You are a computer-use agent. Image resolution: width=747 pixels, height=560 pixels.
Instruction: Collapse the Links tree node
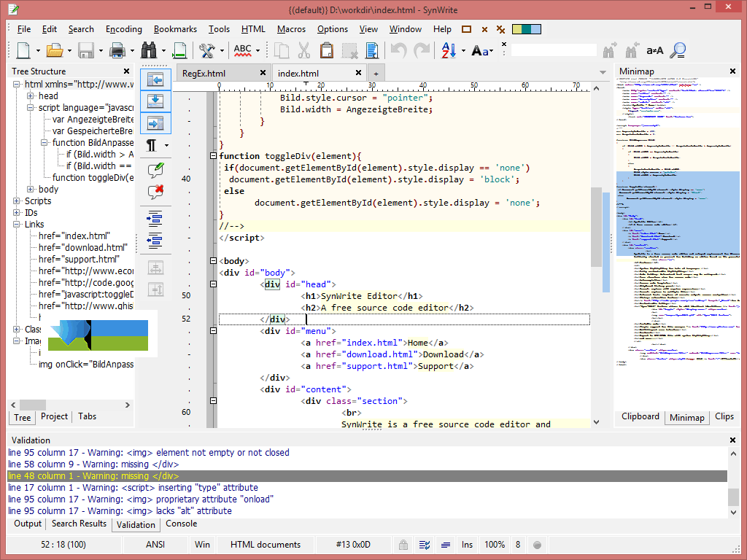coord(17,225)
